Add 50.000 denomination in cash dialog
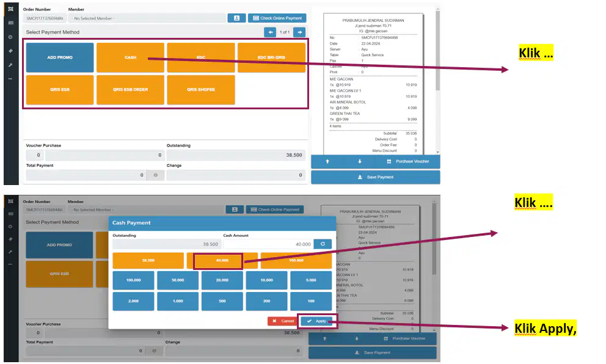This screenshot has width=606, height=364. (178, 280)
